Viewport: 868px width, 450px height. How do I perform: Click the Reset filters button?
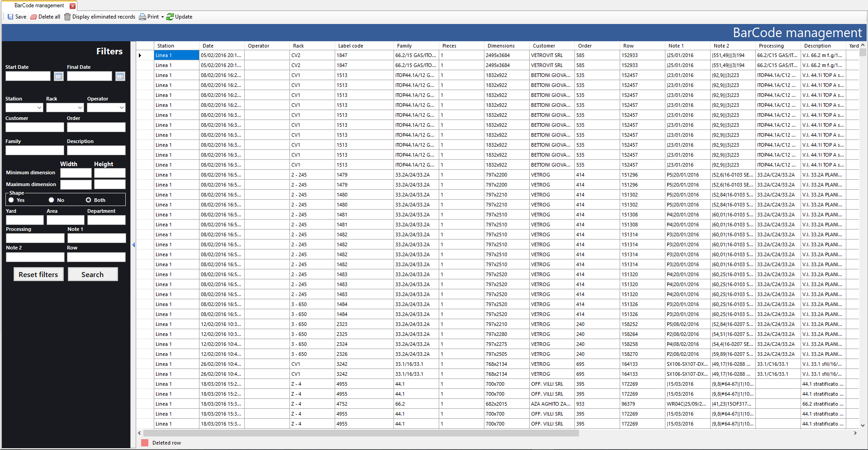pos(38,274)
